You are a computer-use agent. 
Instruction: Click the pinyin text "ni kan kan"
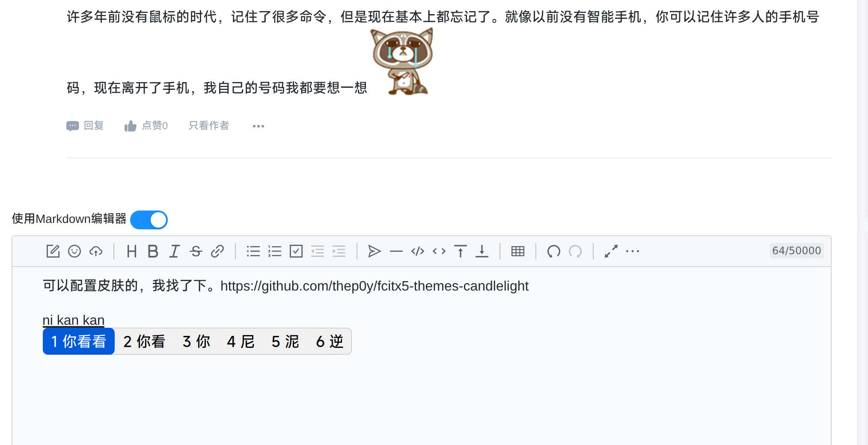coord(74,320)
